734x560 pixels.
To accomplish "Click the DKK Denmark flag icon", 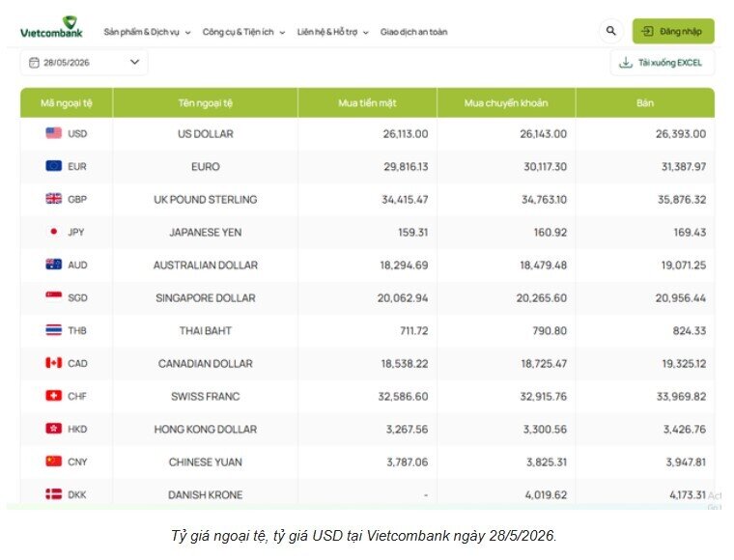I will click(x=54, y=494).
